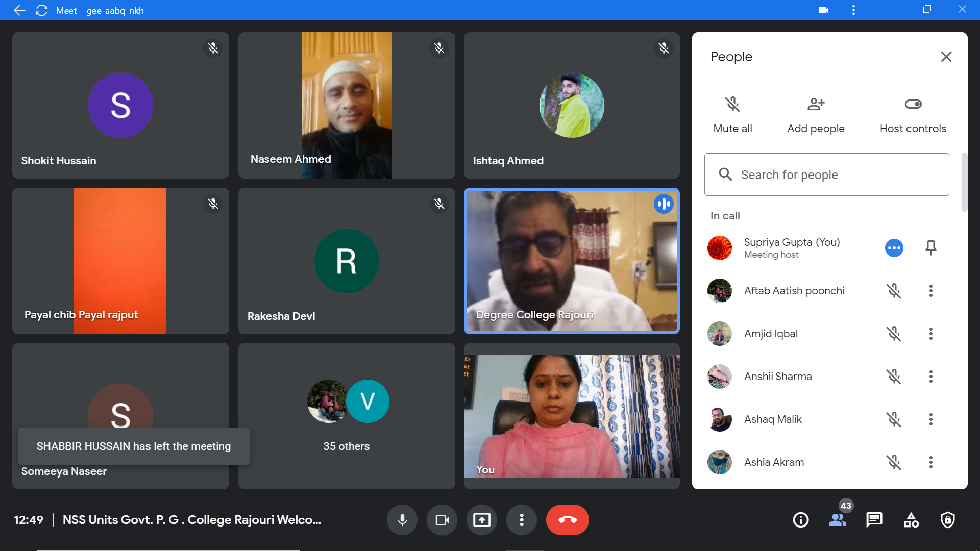
Task: Open more options from the bottom bar's three dots
Action: click(x=521, y=520)
